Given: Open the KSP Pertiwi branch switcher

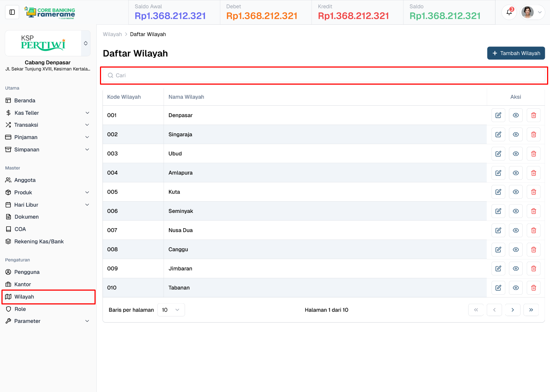Looking at the screenshot, I should [x=85, y=43].
